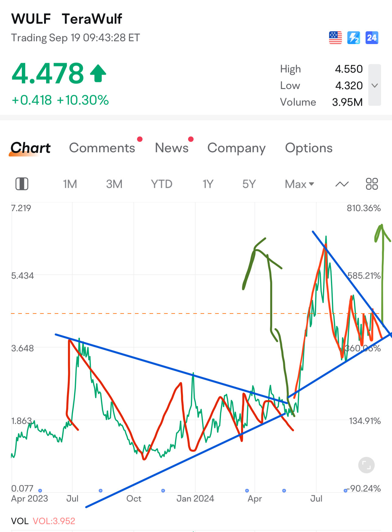Tap the current price 4.478
Viewport: 392px width, 532px height.
click(x=48, y=73)
